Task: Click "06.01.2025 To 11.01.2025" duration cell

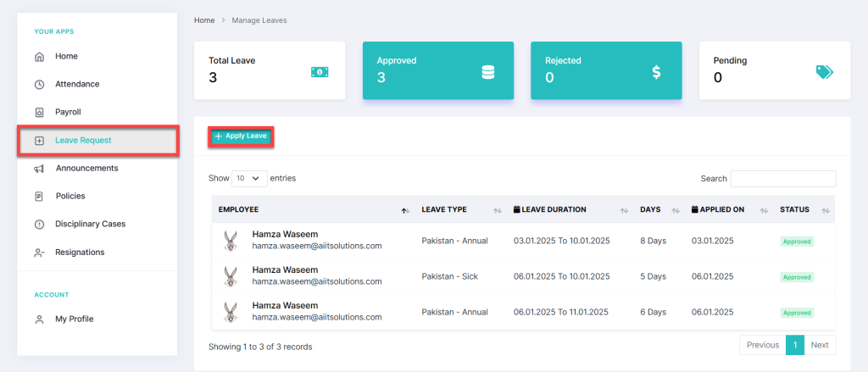Action: pos(561,312)
